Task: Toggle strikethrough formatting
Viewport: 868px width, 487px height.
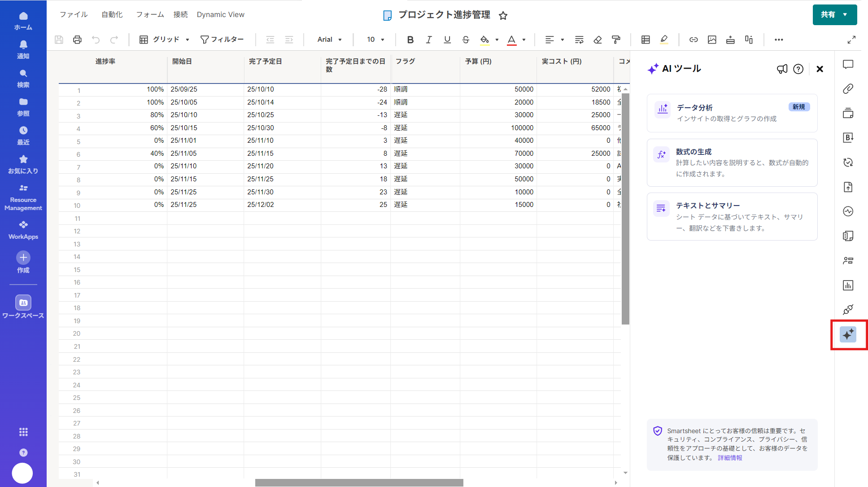Action: (466, 39)
